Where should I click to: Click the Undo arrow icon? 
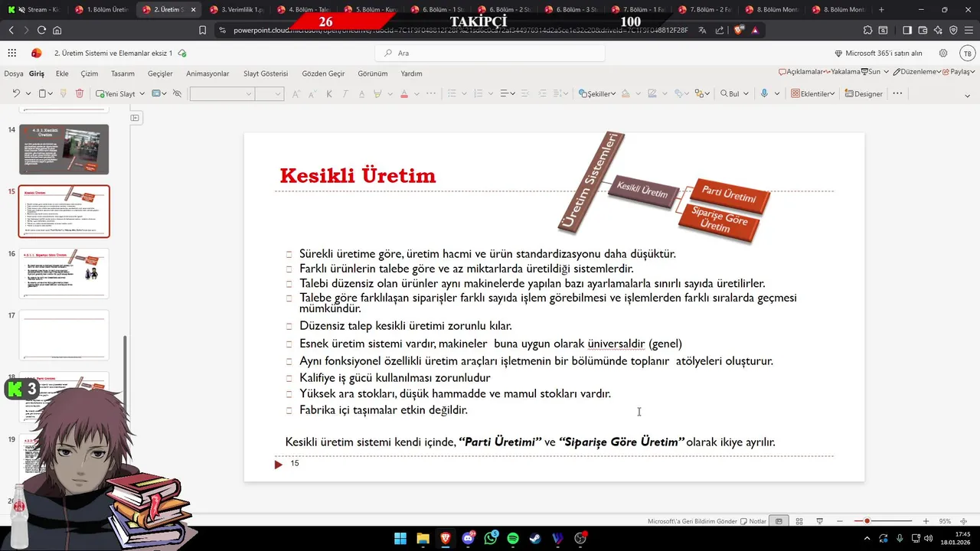coord(15,93)
